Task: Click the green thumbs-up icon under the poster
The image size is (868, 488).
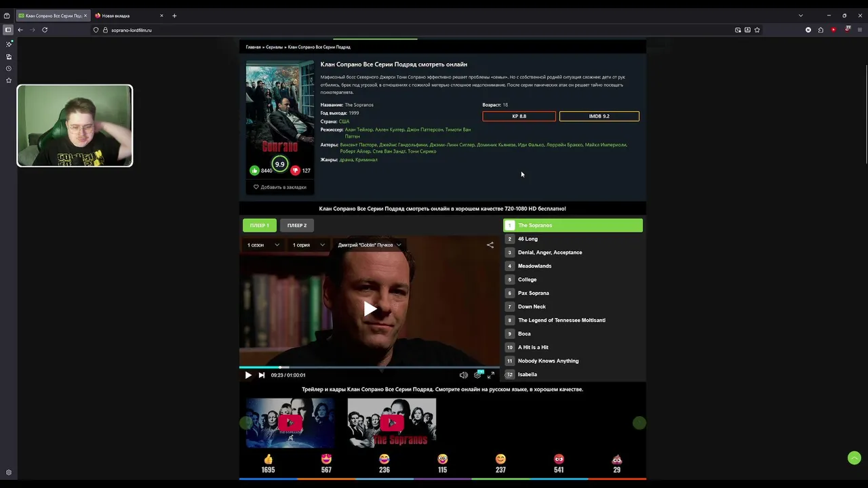Action: point(254,170)
